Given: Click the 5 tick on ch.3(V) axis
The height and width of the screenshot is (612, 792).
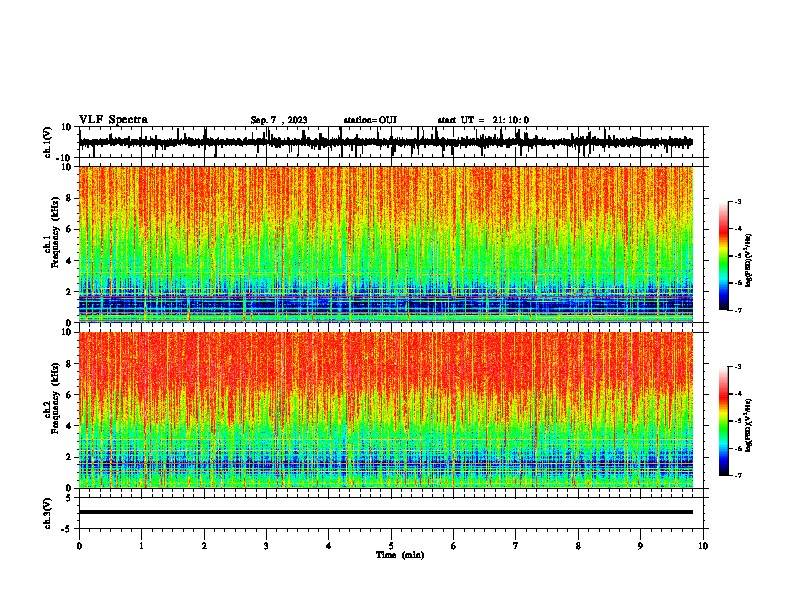Looking at the screenshot, I should coord(69,498).
